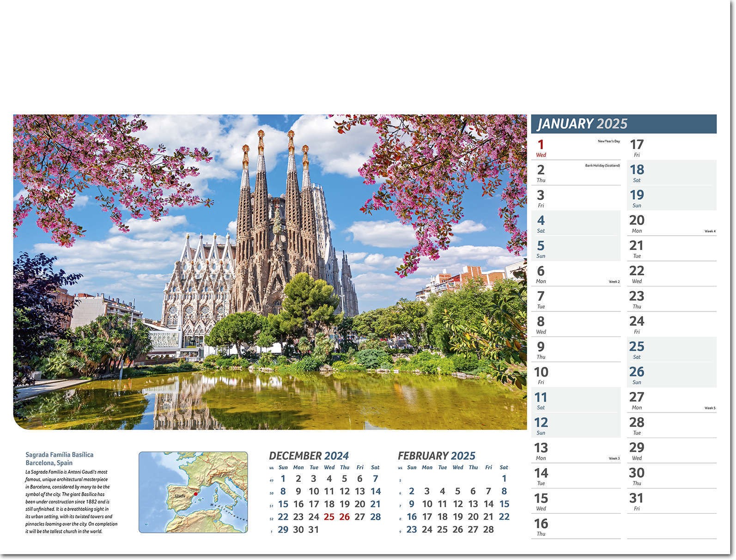
Task: Click the Wed column header in February mini calendar
Action: tap(458, 468)
